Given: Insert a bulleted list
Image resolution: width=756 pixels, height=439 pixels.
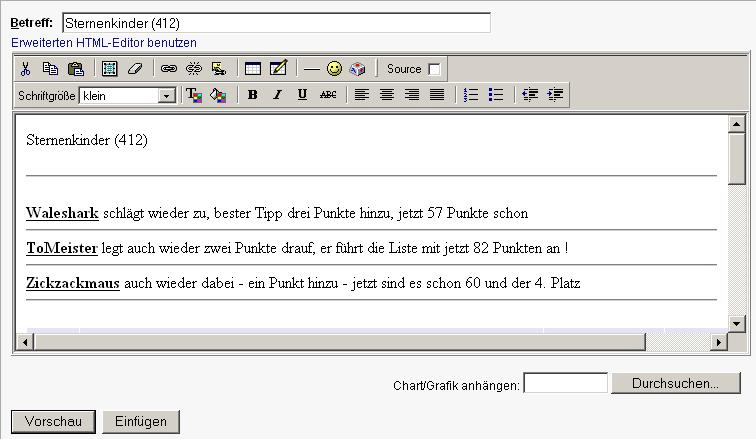Looking at the screenshot, I should click(x=496, y=95).
